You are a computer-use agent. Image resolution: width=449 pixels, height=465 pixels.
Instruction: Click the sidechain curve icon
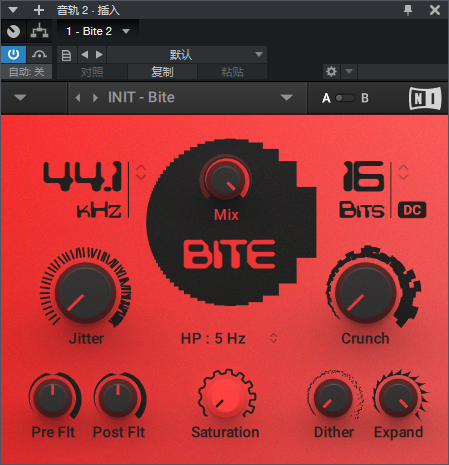39,54
